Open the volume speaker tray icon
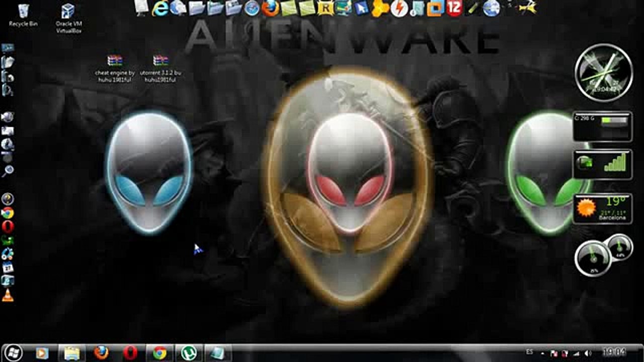 [588, 353]
